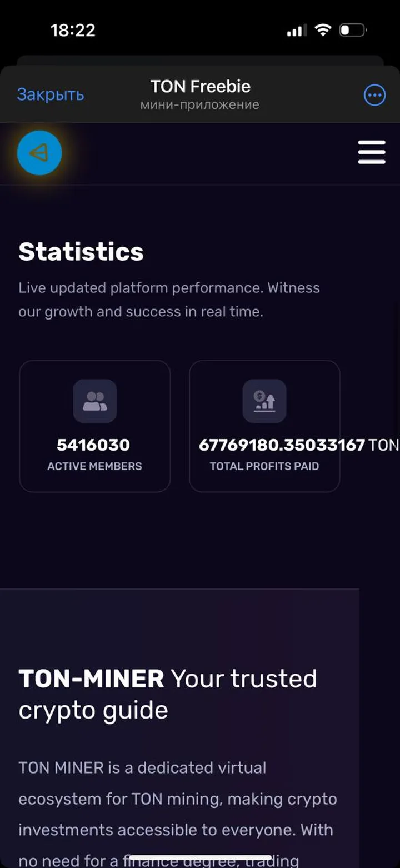The height and width of the screenshot is (868, 400).
Task: Click the 5416030 active members count
Action: click(x=94, y=445)
